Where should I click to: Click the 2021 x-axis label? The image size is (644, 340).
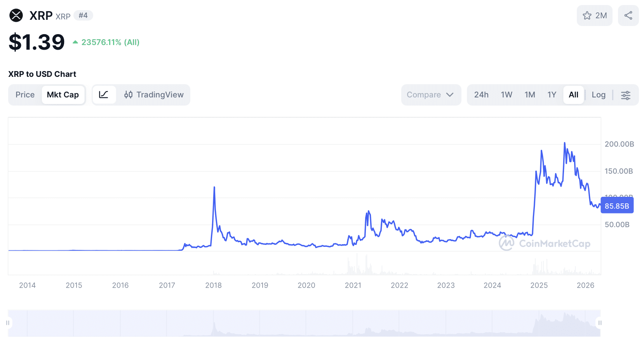click(x=353, y=285)
